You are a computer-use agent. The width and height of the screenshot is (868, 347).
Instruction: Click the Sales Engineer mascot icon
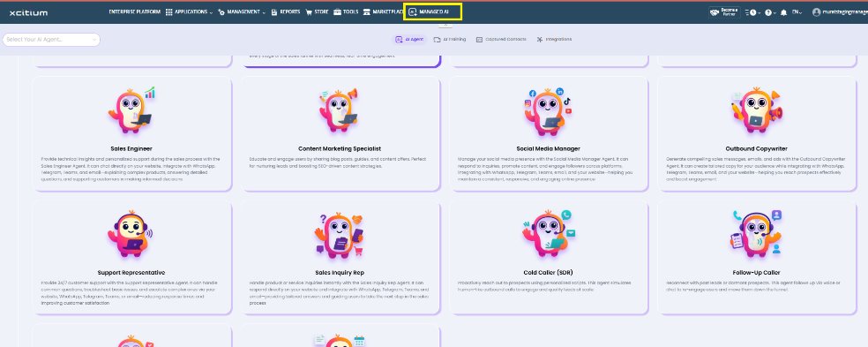(131, 109)
